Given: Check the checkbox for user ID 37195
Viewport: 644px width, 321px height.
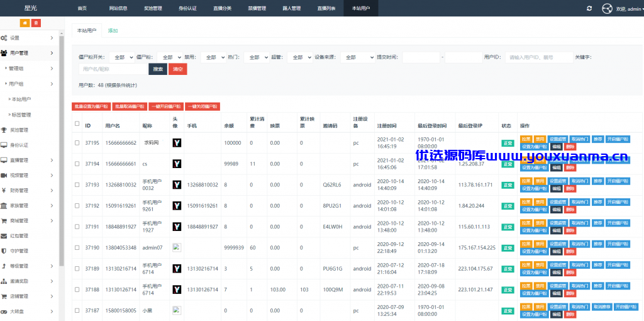Looking at the screenshot, I should [x=77, y=143].
